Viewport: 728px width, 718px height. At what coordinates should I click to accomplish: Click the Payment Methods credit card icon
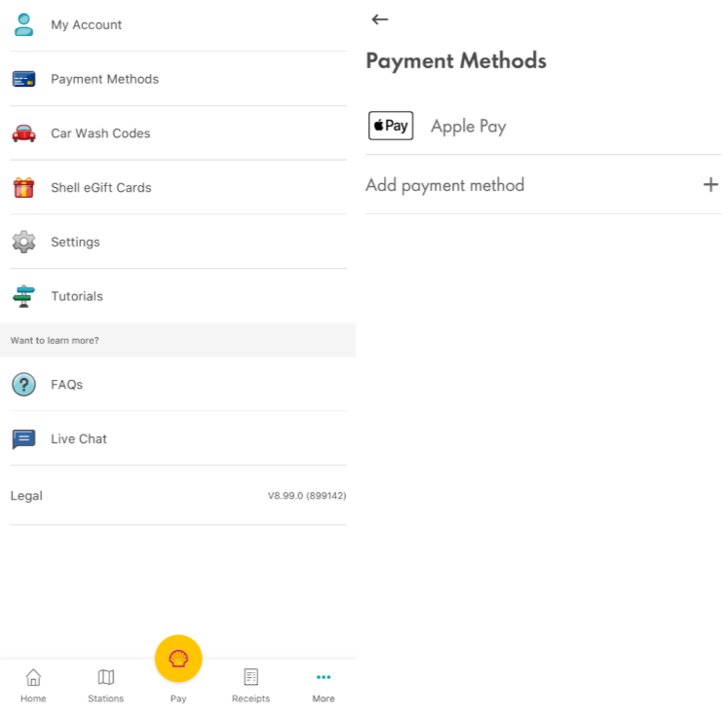[x=23, y=79]
